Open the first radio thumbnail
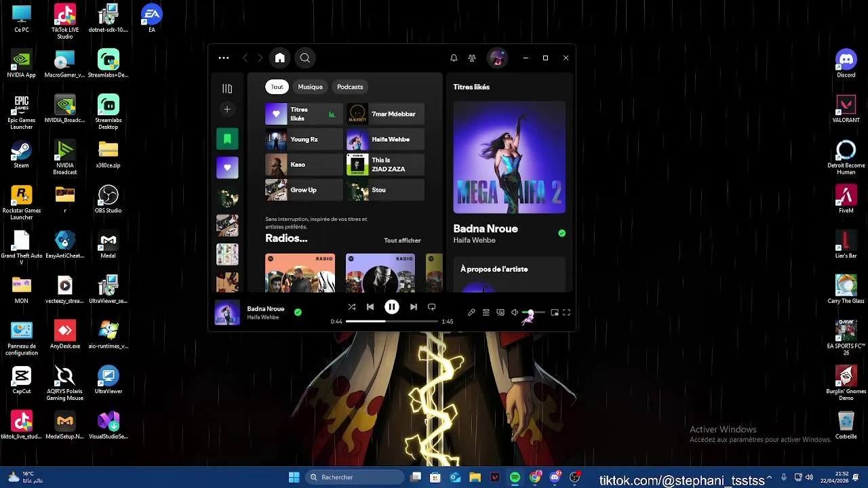 pyautogui.click(x=300, y=273)
